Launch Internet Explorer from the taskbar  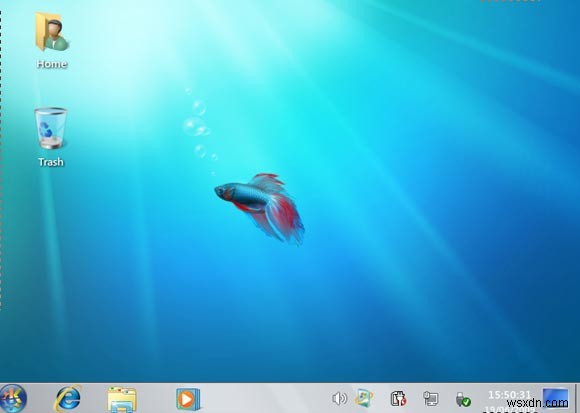pyautogui.click(x=67, y=399)
